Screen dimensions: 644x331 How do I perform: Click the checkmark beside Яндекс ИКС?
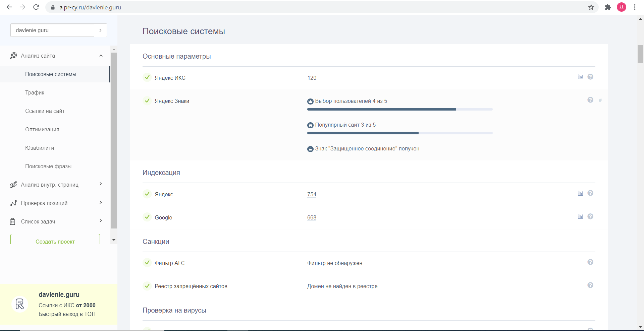click(x=147, y=77)
